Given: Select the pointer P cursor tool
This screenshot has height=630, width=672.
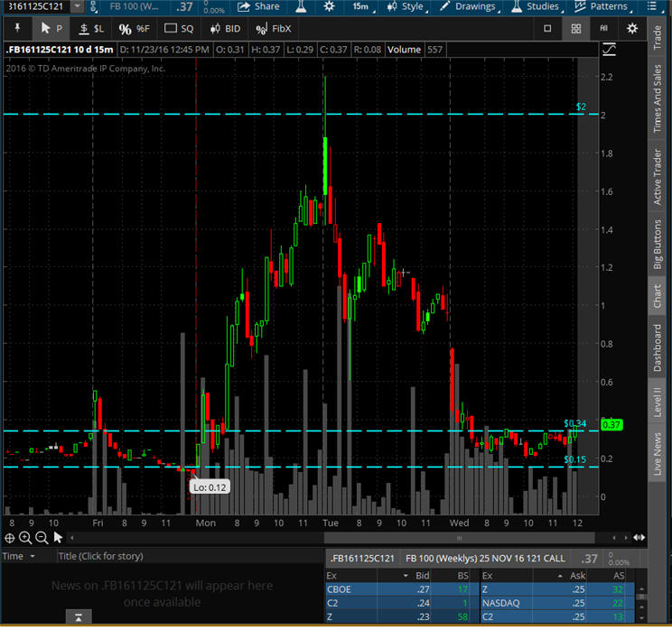Looking at the screenshot, I should (51, 29).
